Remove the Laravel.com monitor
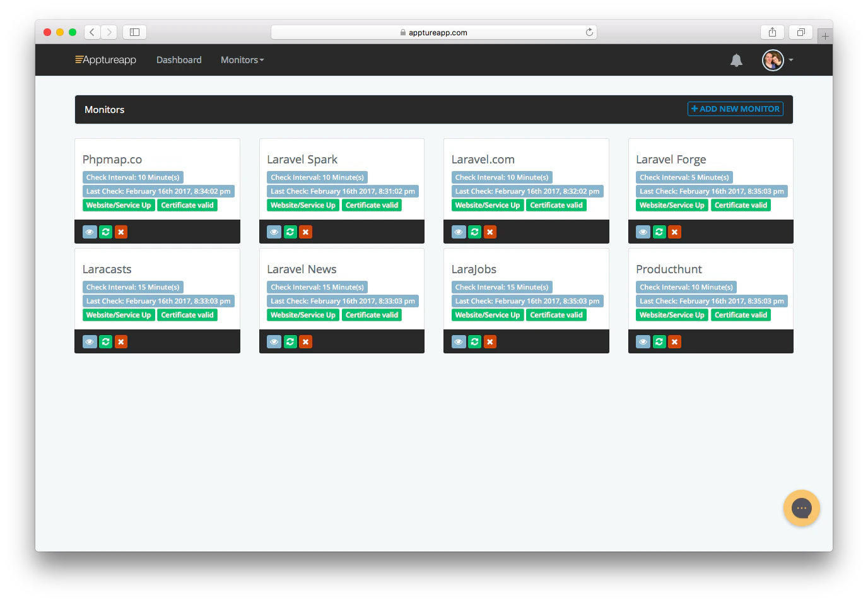 [490, 232]
